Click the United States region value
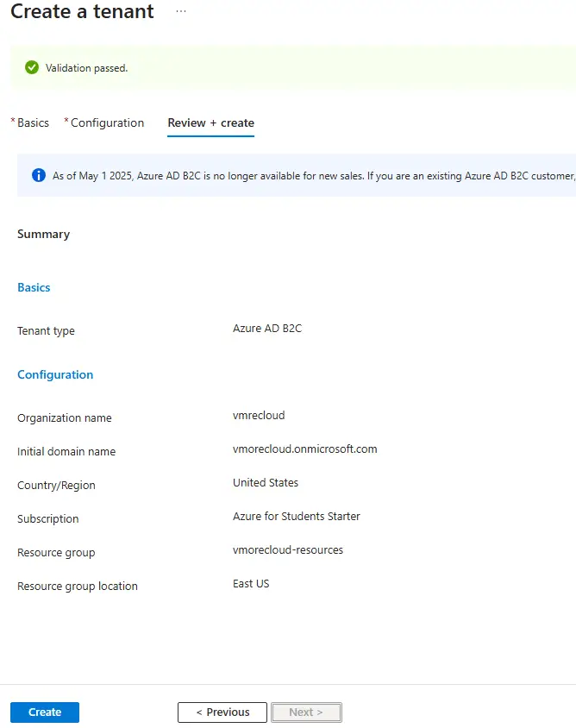The height and width of the screenshot is (728, 576). coord(266,482)
